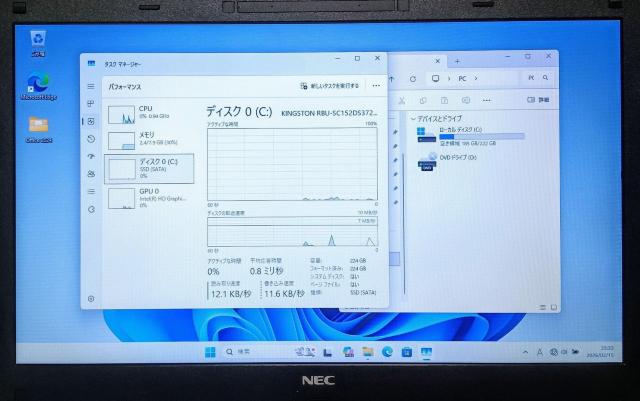Add a new File Explorer tab

pyautogui.click(x=457, y=61)
